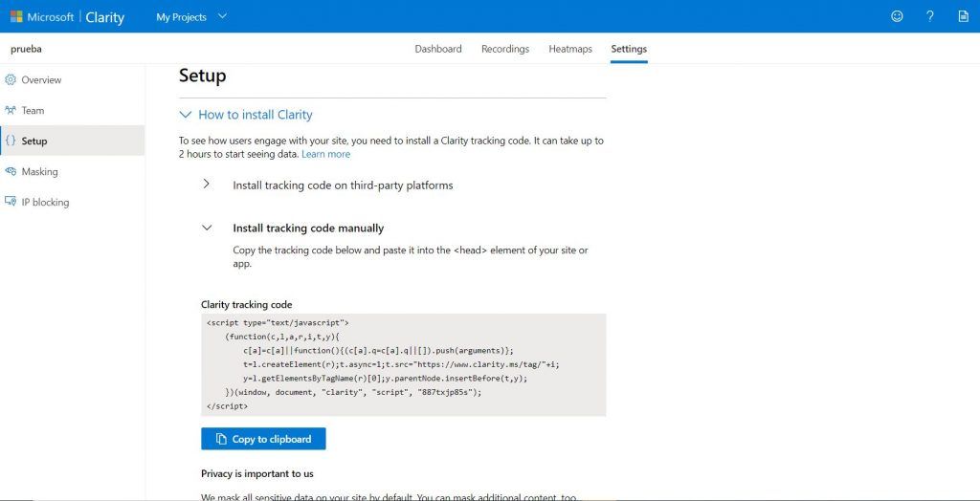The height and width of the screenshot is (501, 980).
Task: Switch to the Dashboard tab
Action: [438, 49]
